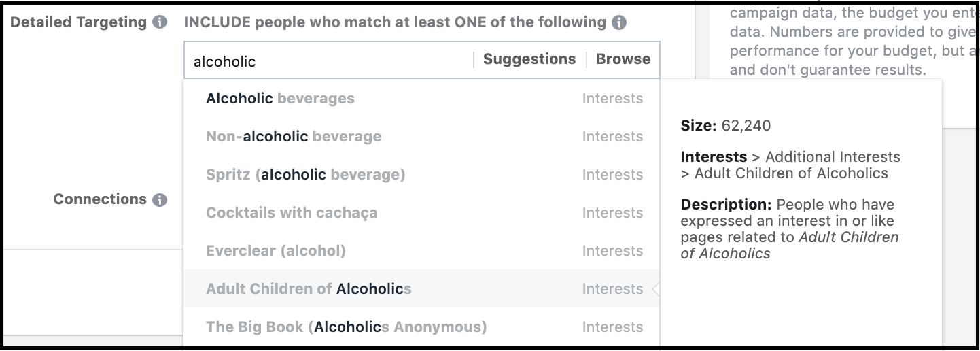Click Interests tag on Everclear row
980x351 pixels.
tap(612, 251)
